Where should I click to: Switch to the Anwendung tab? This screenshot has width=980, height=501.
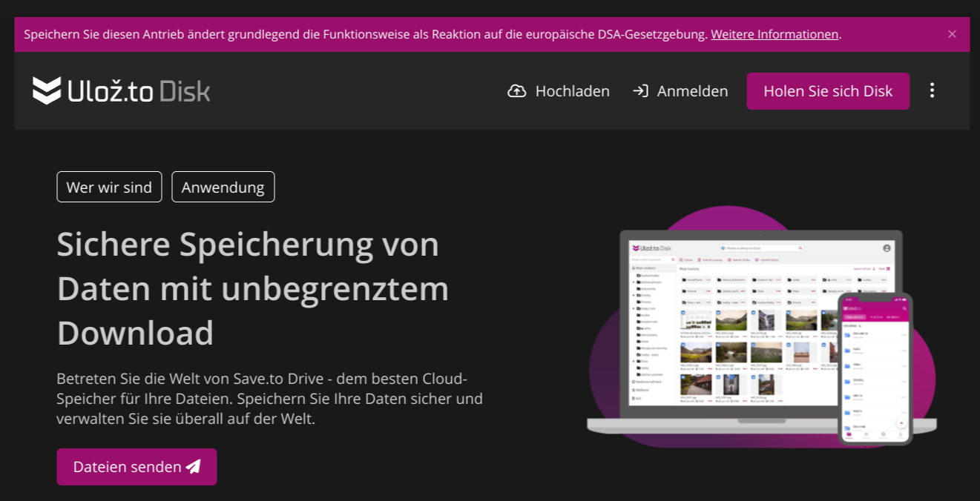tap(223, 187)
